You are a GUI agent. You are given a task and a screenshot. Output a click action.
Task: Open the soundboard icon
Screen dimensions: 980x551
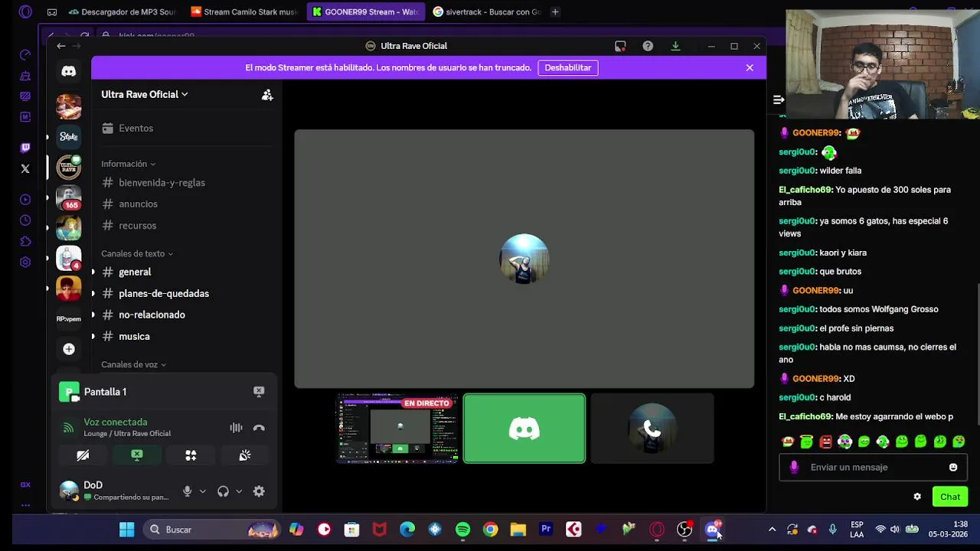click(245, 455)
